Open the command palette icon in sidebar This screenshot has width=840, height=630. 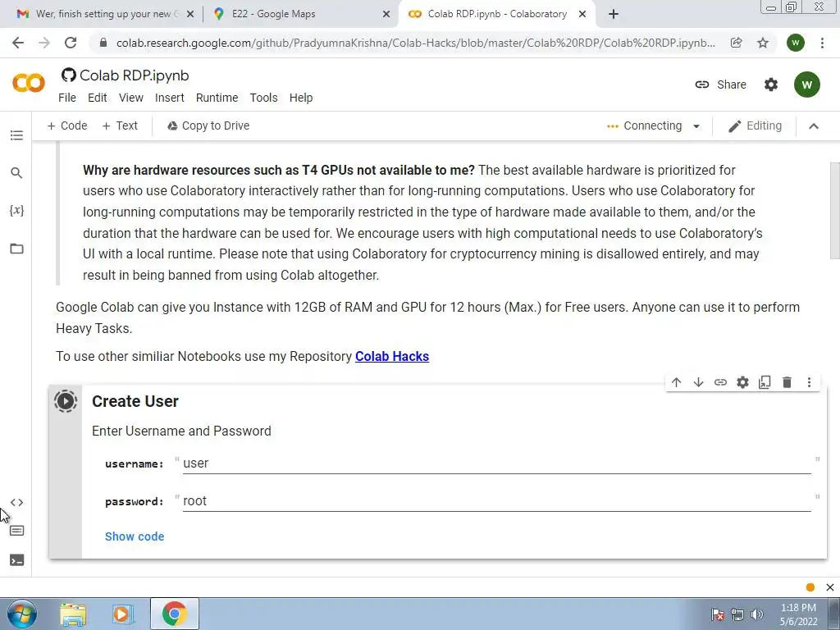[x=16, y=531]
